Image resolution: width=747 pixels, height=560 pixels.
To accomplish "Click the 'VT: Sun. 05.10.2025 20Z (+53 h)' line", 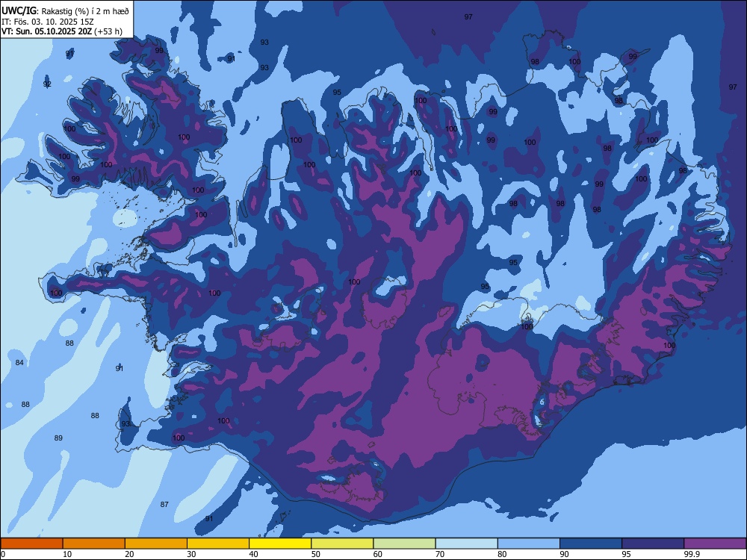I will pos(62,31).
